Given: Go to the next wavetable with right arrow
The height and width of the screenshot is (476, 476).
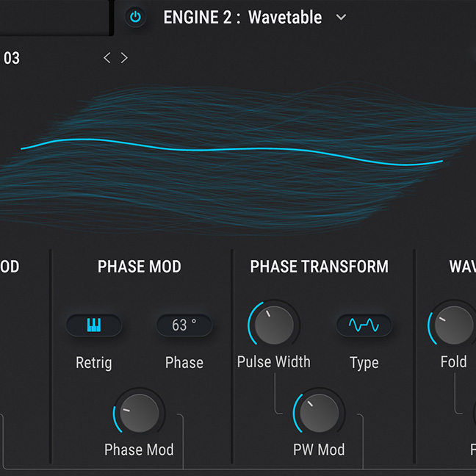Looking at the screenshot, I should pyautogui.click(x=124, y=58).
